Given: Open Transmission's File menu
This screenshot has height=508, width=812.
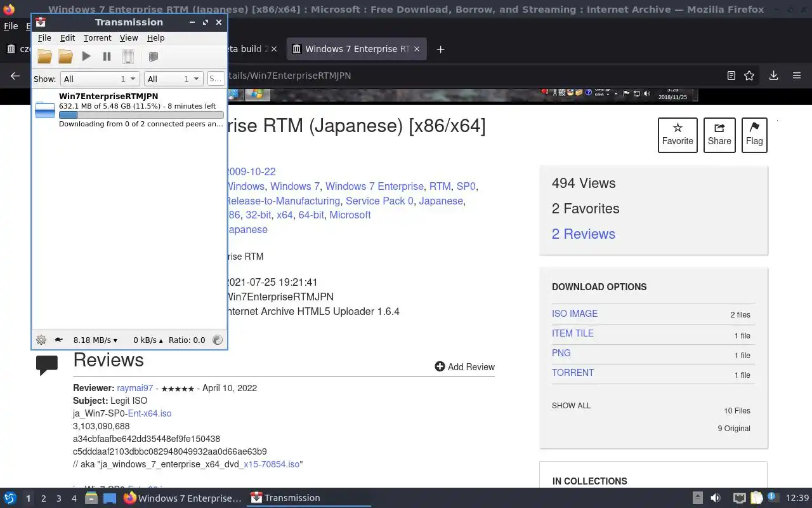Looking at the screenshot, I should click(44, 38).
